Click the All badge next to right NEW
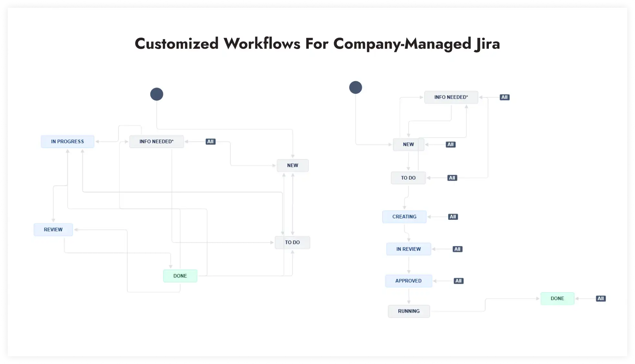The width and height of the screenshot is (635, 364). tap(451, 145)
